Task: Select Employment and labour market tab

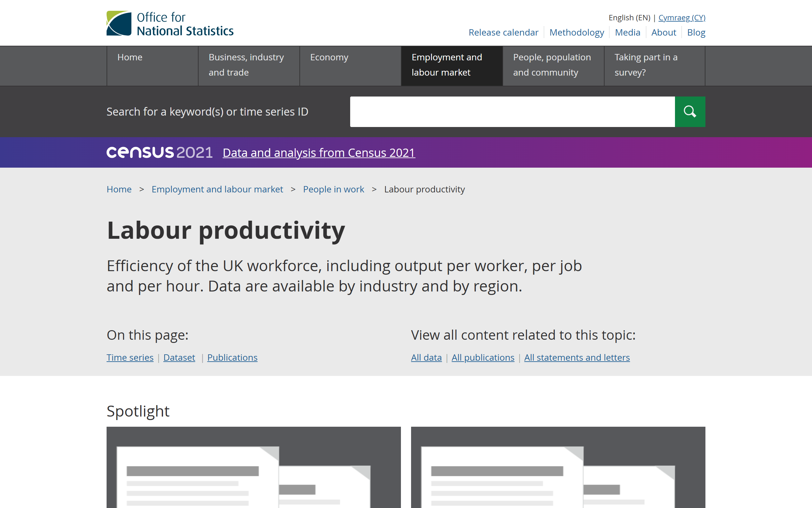Action: [452, 66]
